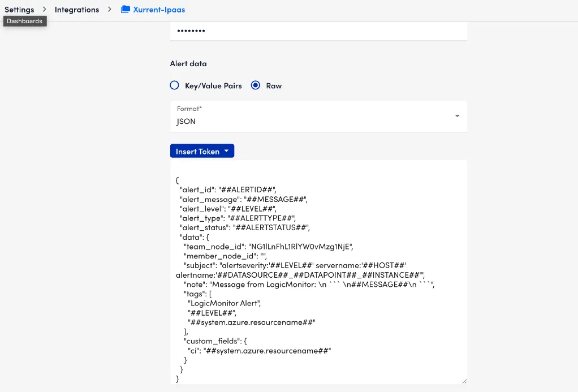Click the "alert_id": "##ALERTID##" line
578x392 pixels.
[228, 189]
